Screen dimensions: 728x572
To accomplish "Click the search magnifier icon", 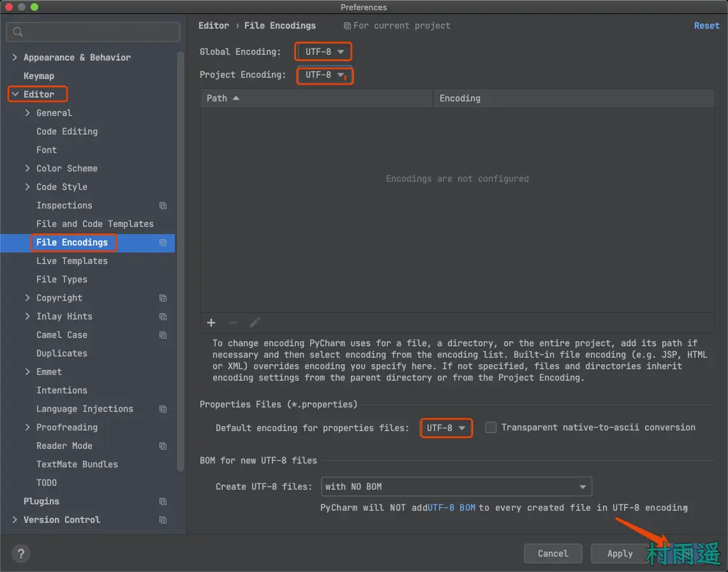I will 18,32.
